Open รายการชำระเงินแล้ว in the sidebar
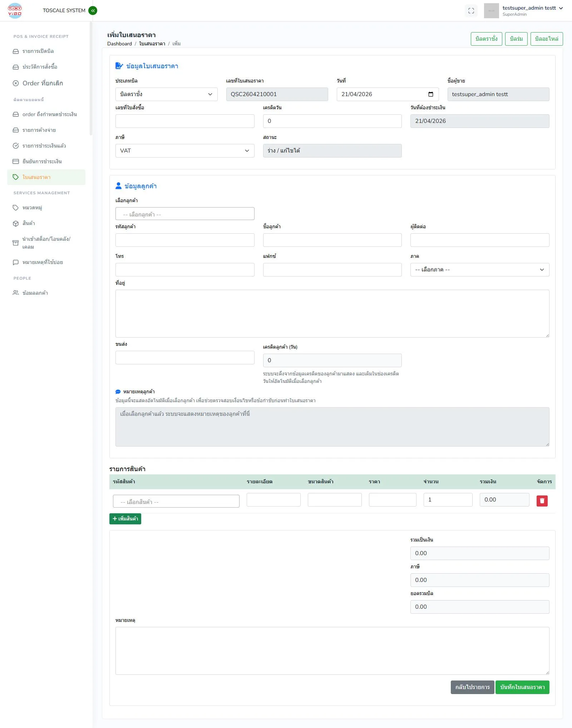 (x=44, y=146)
